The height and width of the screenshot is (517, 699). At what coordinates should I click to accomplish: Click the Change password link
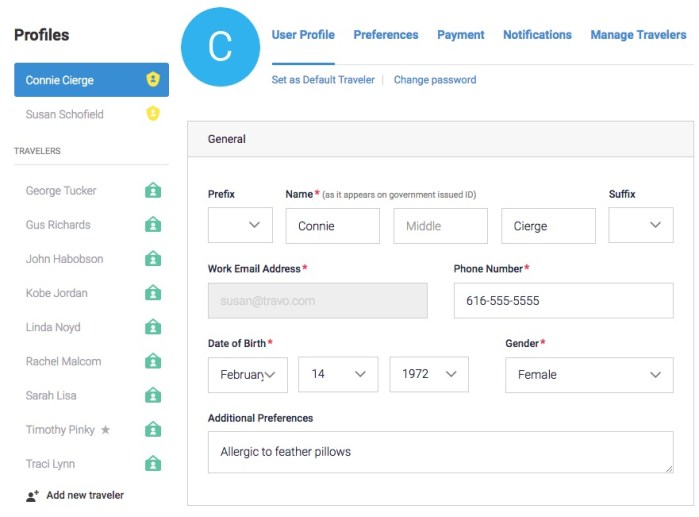(435, 80)
